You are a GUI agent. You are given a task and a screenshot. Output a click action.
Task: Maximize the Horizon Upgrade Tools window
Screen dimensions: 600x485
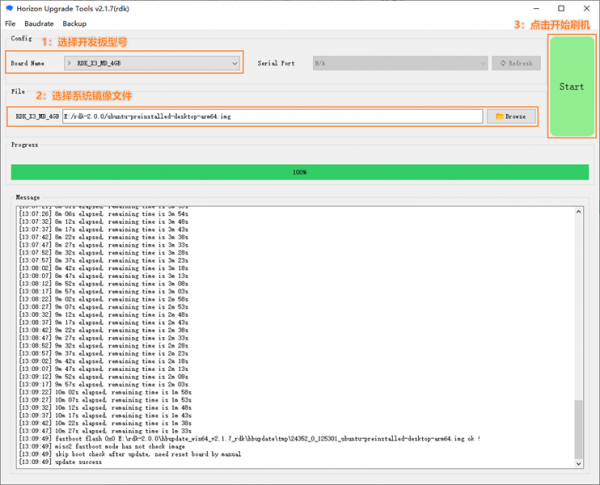pyautogui.click(x=561, y=8)
